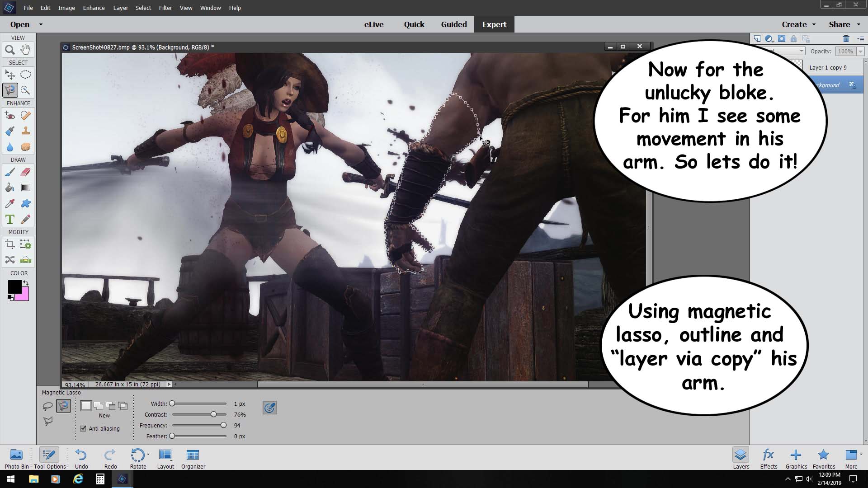This screenshot has height=488, width=868.
Task: Toggle the Tool Options panel
Action: 49,458
